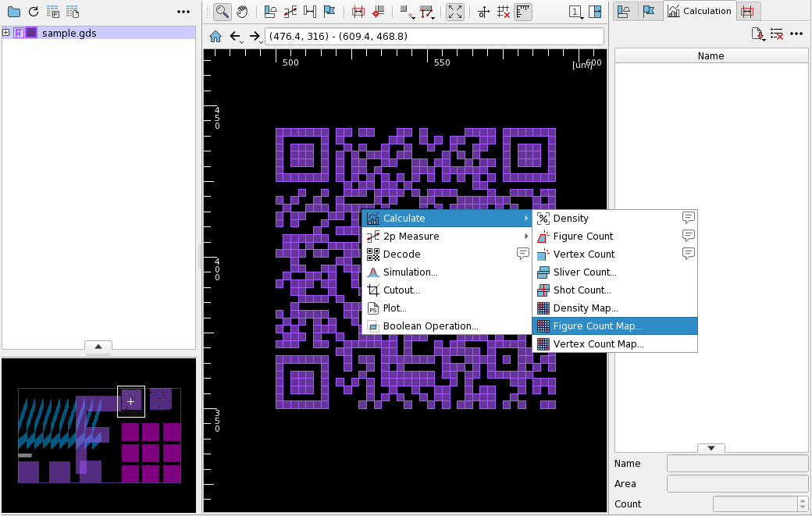Image resolution: width=812 pixels, height=516 pixels.
Task: Click the clear grid icon with red X
Action: 504,12
